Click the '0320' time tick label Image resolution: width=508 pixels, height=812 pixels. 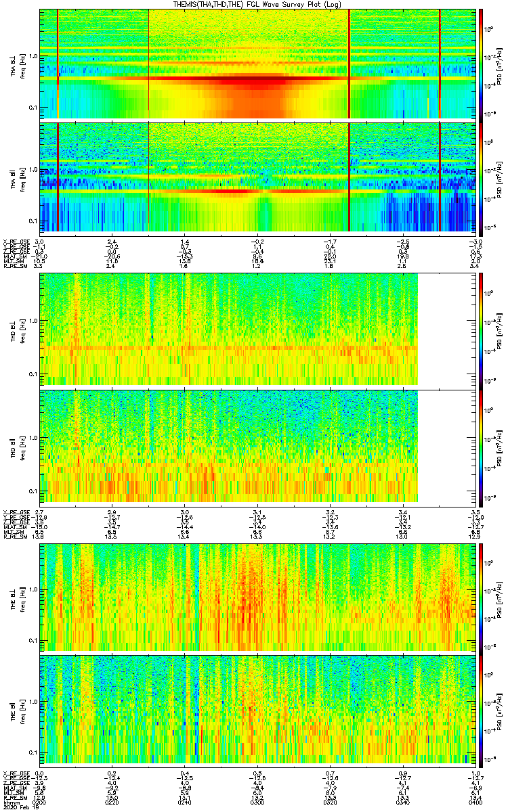[331, 802]
